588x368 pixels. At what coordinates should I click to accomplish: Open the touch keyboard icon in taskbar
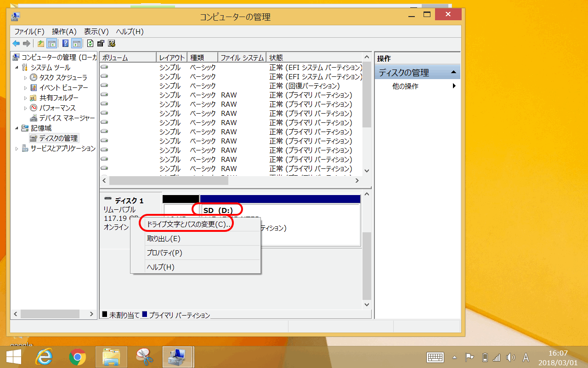pos(435,357)
